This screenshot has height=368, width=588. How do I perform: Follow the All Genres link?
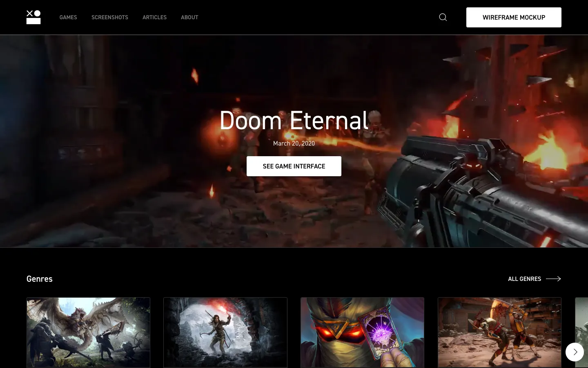535,279
